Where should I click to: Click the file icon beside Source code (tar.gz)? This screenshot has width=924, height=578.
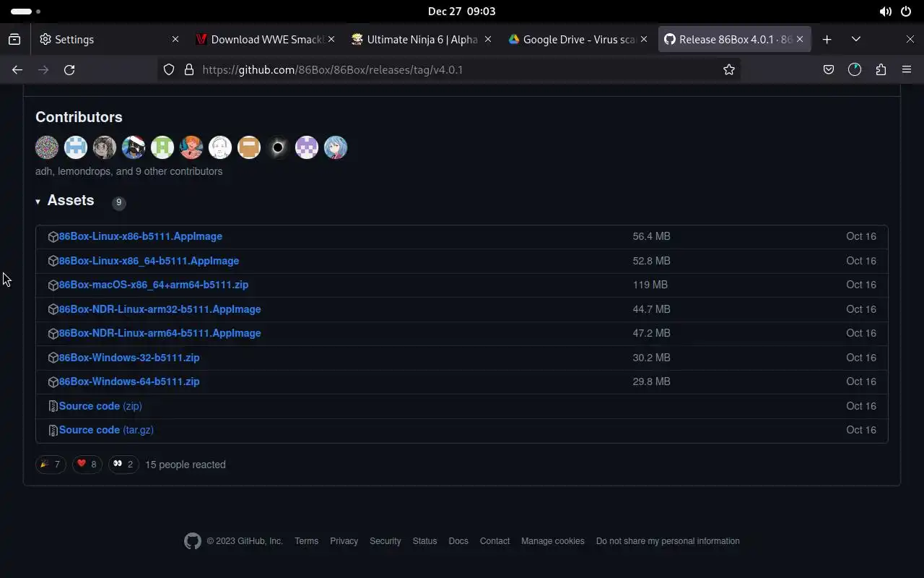pyautogui.click(x=53, y=430)
